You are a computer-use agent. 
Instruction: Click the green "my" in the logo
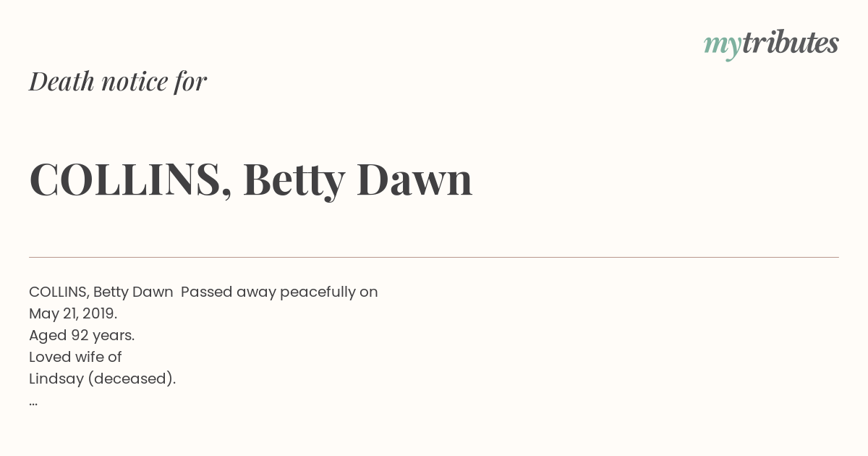tap(722, 45)
